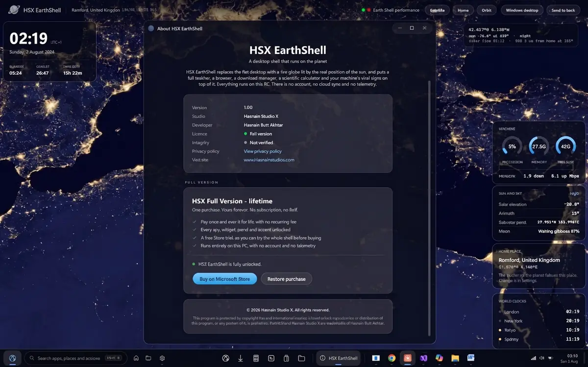The width and height of the screenshot is (588, 367).
Task: Open settings gear in the taskbar
Action: click(162, 358)
